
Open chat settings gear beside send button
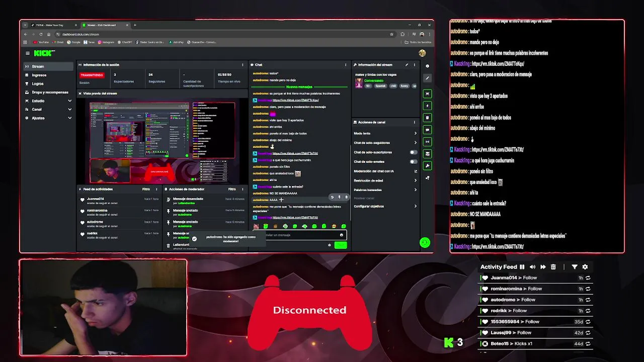(x=330, y=245)
